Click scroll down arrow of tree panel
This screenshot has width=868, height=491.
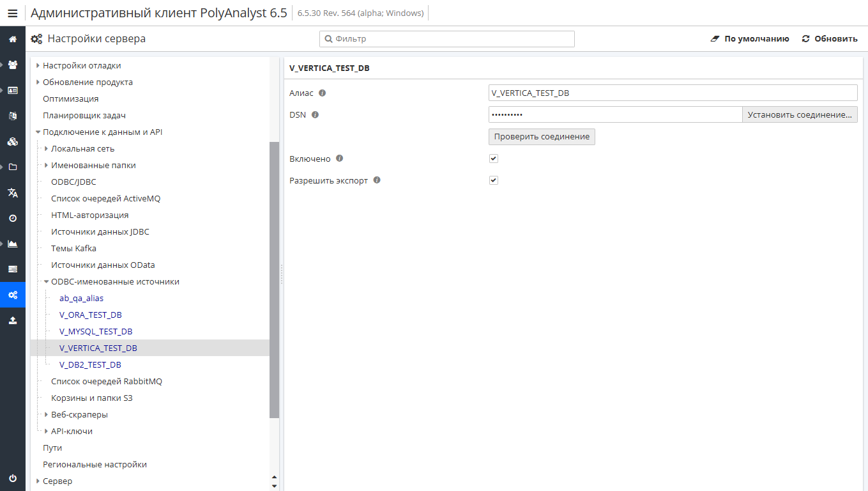pyautogui.click(x=275, y=486)
